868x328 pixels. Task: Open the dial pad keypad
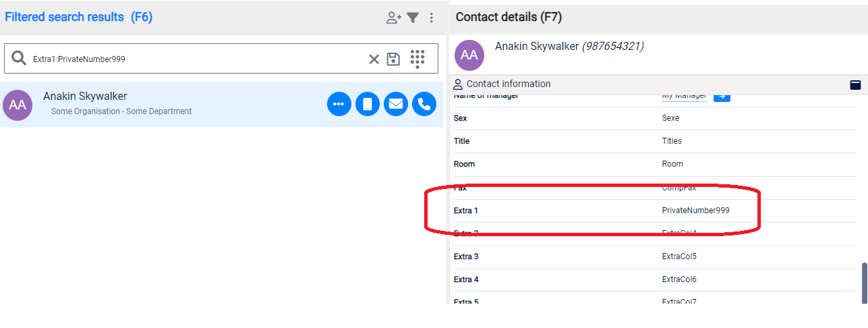pyautogui.click(x=417, y=59)
